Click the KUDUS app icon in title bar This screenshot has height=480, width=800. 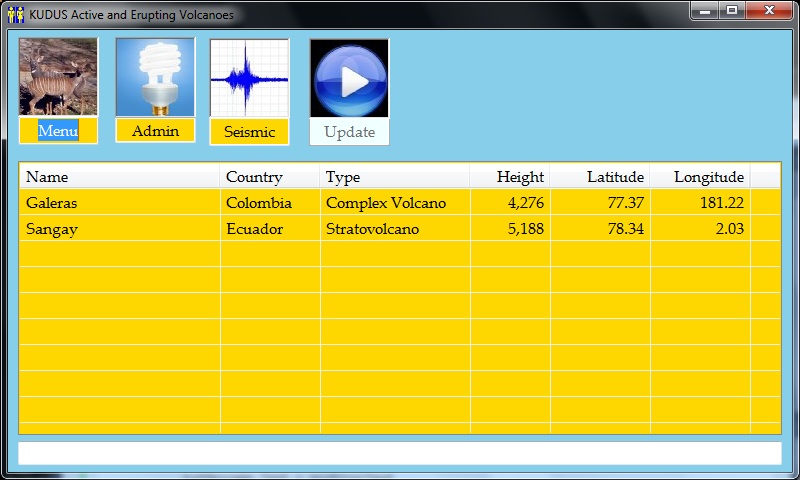point(15,15)
